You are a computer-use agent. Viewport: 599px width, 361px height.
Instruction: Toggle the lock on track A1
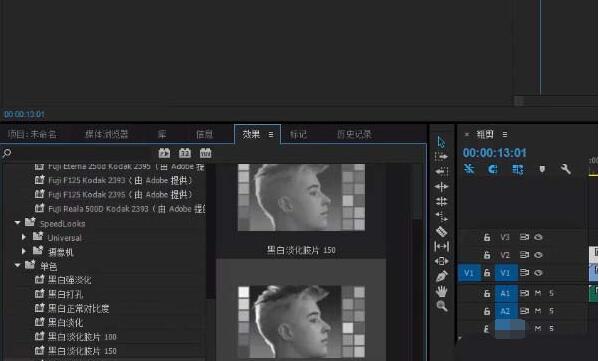pos(487,293)
